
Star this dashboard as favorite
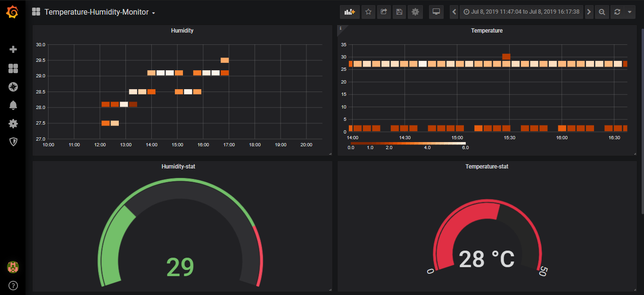pos(368,12)
